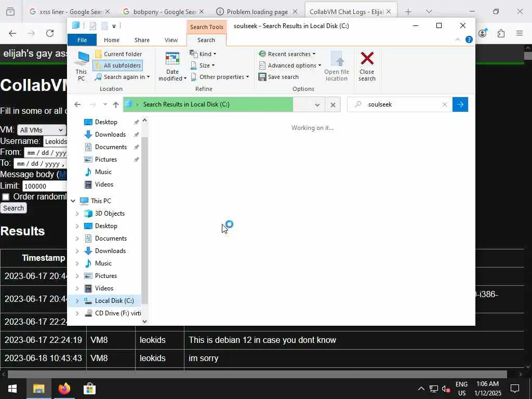This screenshot has height=399, width=532.
Task: Click browser reload button
Action: (x=50, y=33)
